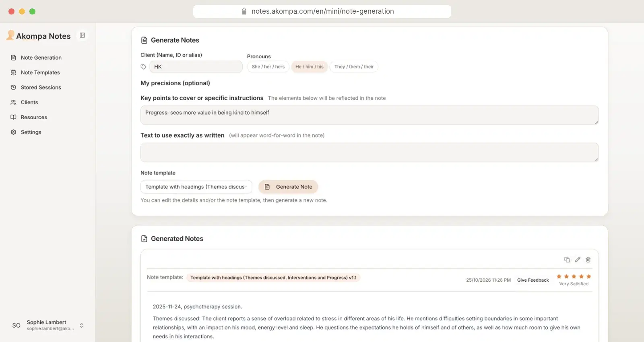Click the Give Feedback button
Image resolution: width=644 pixels, height=342 pixels.
coord(533,280)
